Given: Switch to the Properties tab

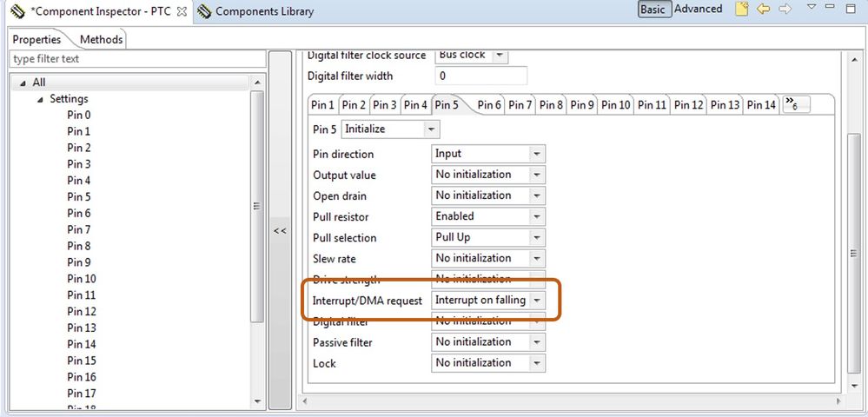Looking at the screenshot, I should coord(36,39).
